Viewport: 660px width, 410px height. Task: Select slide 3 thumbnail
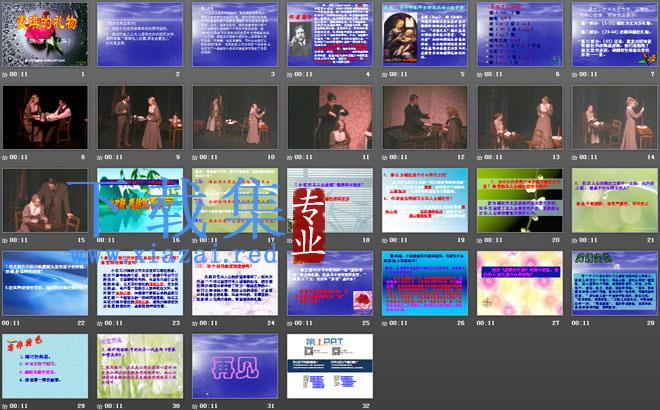point(235,34)
